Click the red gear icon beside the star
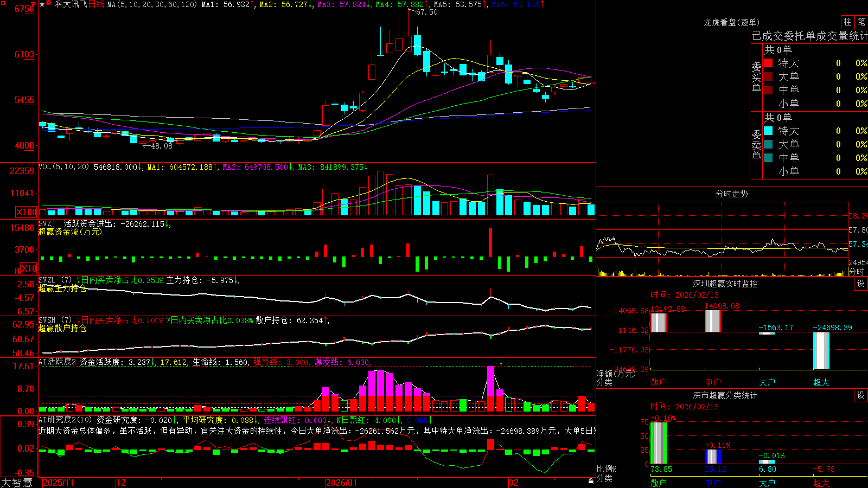868x488 pixels. coord(49,4)
